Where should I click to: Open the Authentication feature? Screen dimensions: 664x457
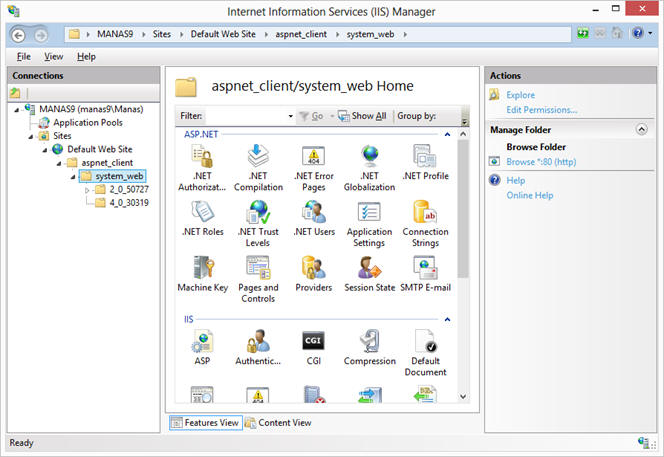click(258, 347)
